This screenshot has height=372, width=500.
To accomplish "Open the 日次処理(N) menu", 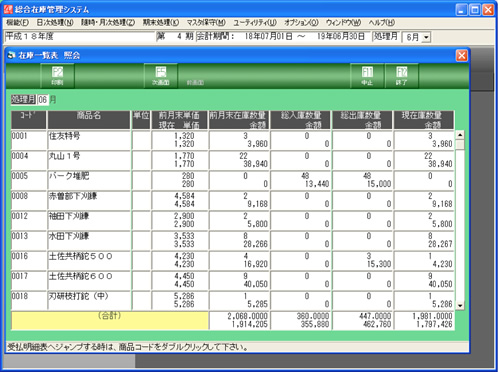I will point(55,23).
